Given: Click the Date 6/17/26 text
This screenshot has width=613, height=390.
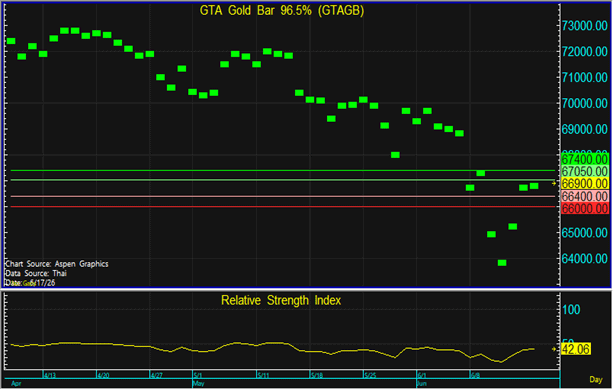Looking at the screenshot, I should point(30,283).
